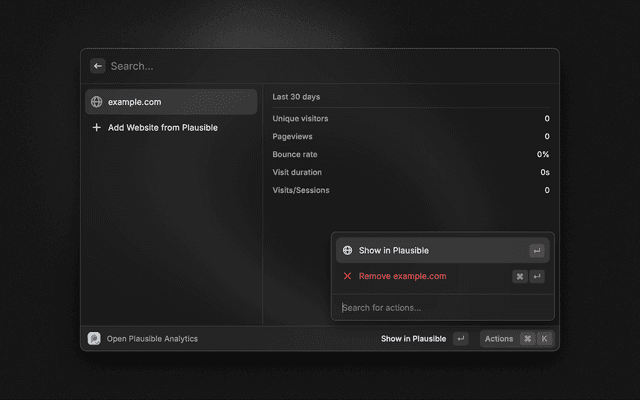This screenshot has width=640, height=400.
Task: Click the plus icon for Add Website
Action: 96,128
